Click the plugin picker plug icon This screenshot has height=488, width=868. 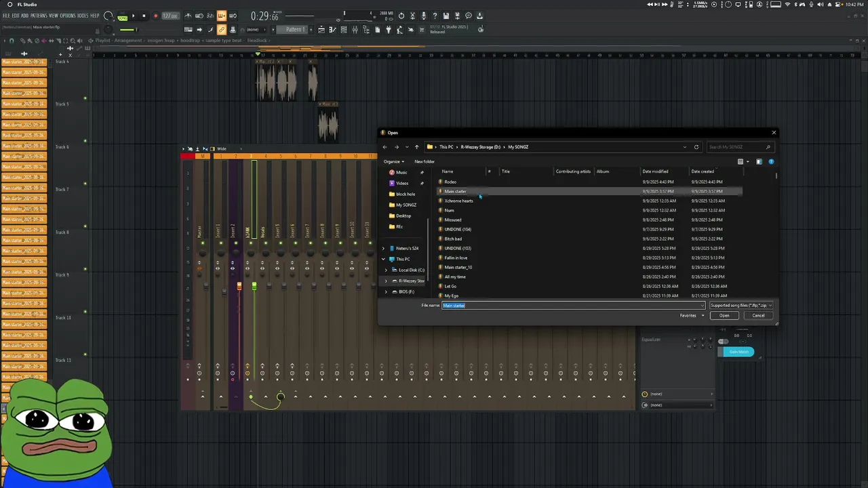point(389,29)
